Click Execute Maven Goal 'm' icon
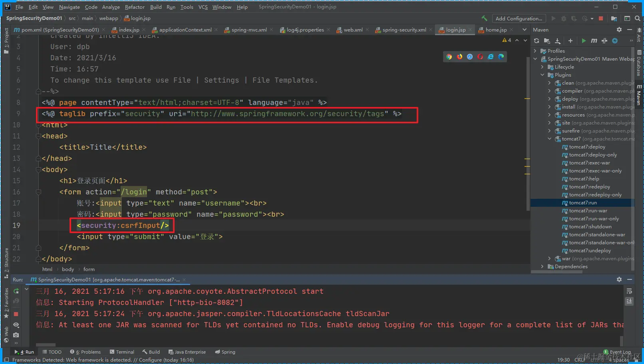 tap(594, 41)
